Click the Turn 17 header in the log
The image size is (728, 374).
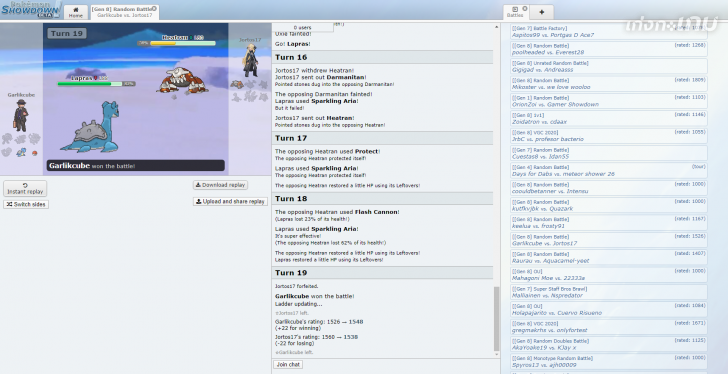382,138
